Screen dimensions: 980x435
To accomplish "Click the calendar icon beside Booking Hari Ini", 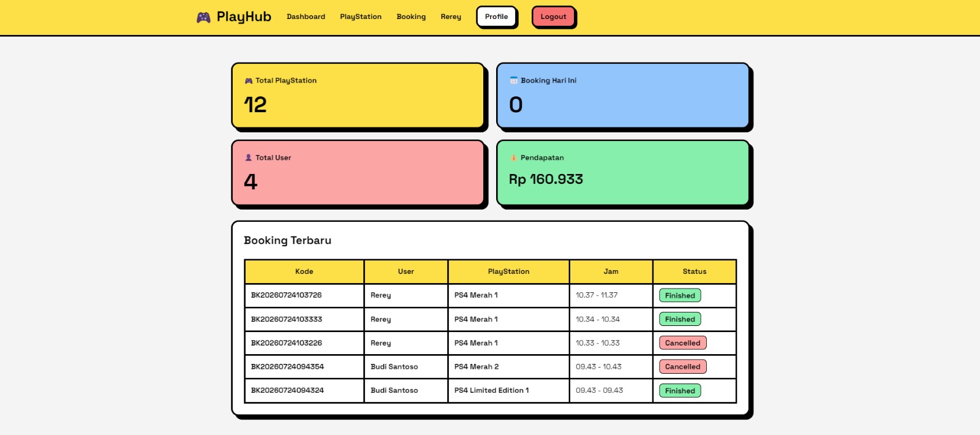I will [x=514, y=81].
